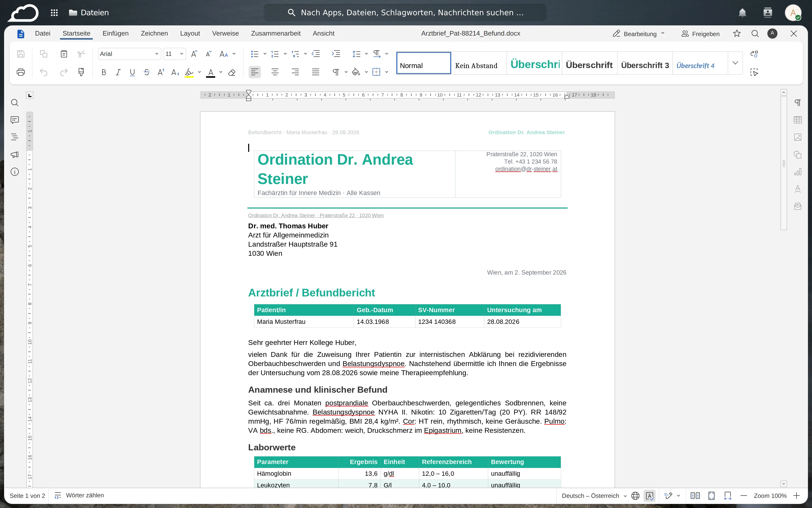This screenshot has height=508, width=812.
Task: Open the Find search icon in left sidebar
Action: pyautogui.click(x=14, y=103)
